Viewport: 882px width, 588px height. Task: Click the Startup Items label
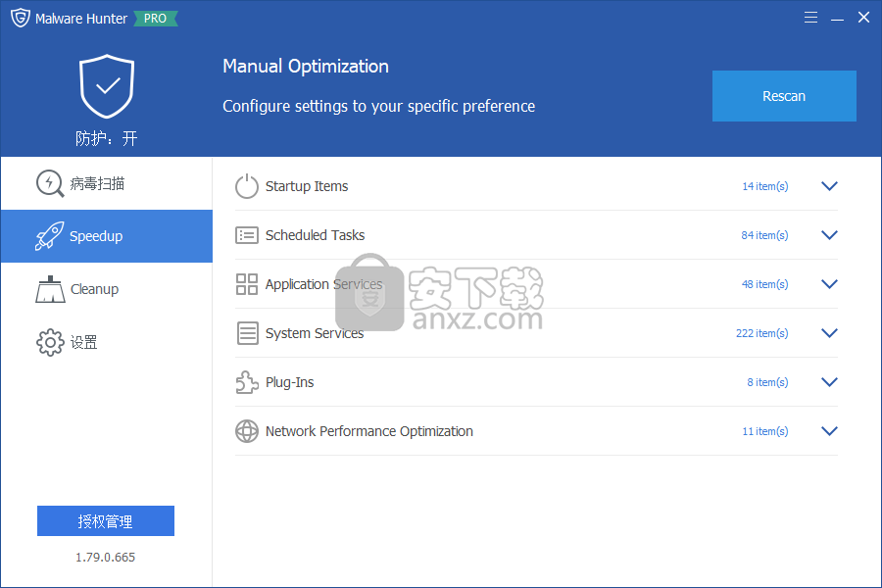pyautogui.click(x=307, y=186)
